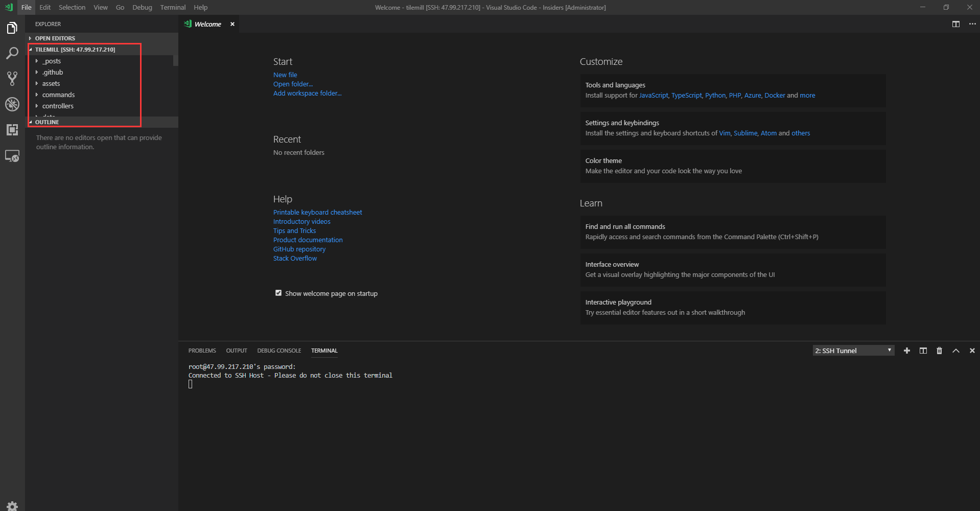Maximize the terminal panel with the chevron
This screenshot has width=980, height=511.
coord(956,351)
